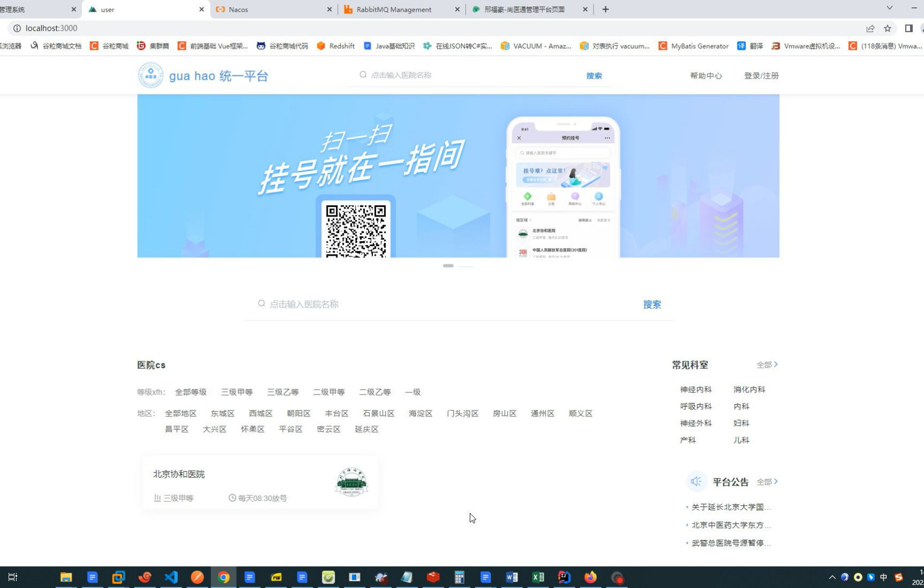The width and height of the screenshot is (924, 588).
Task: Filter by 三级乙等 level
Action: tap(283, 392)
